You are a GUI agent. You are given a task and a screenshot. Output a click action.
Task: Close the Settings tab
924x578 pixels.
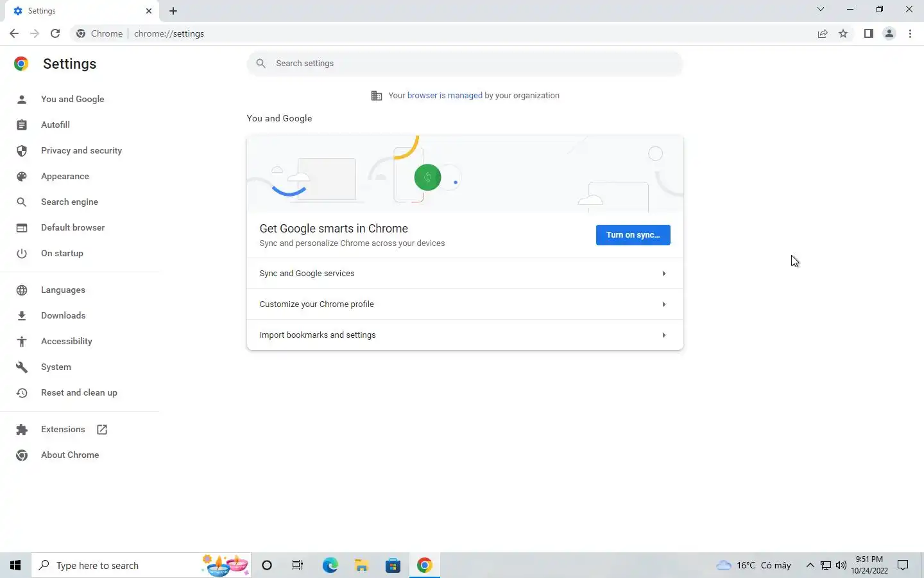point(149,11)
